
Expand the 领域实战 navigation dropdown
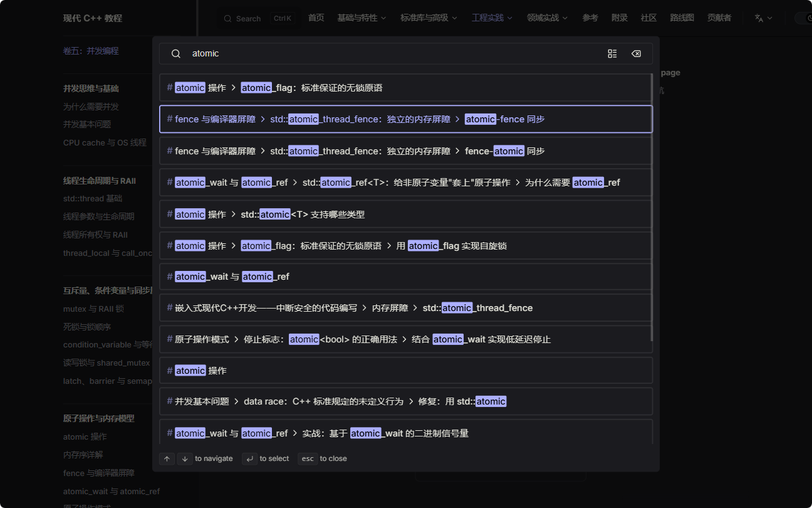[547, 18]
